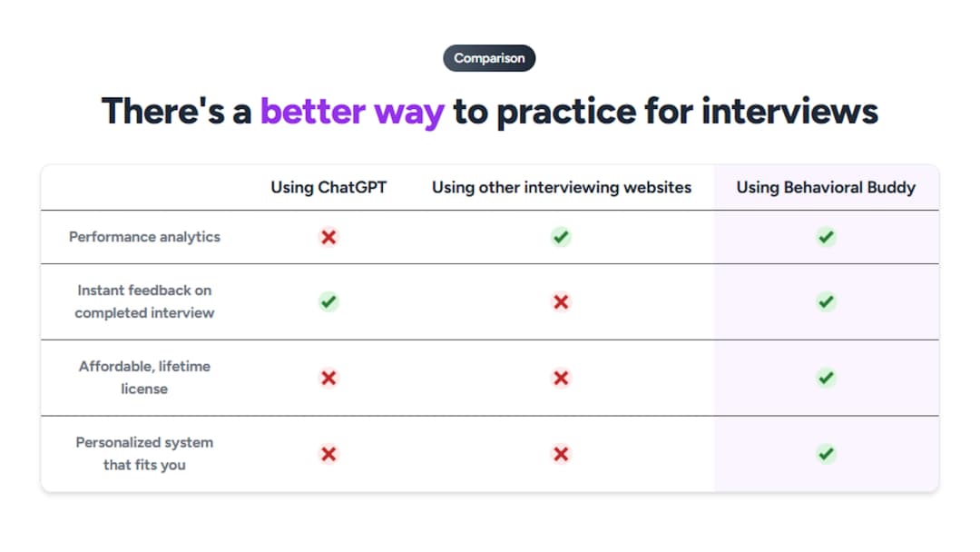Select the Using ChatGPT column header
Screen dimensions: 980x552
coord(328,188)
